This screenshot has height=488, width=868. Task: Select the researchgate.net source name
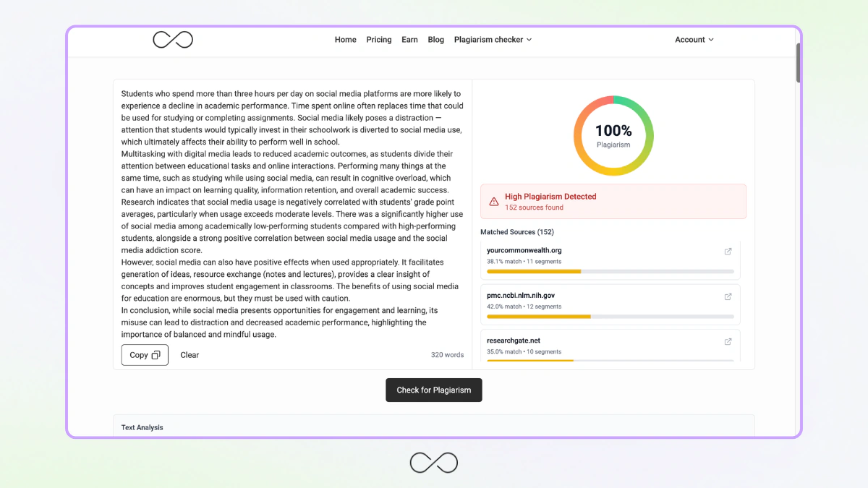(x=514, y=340)
